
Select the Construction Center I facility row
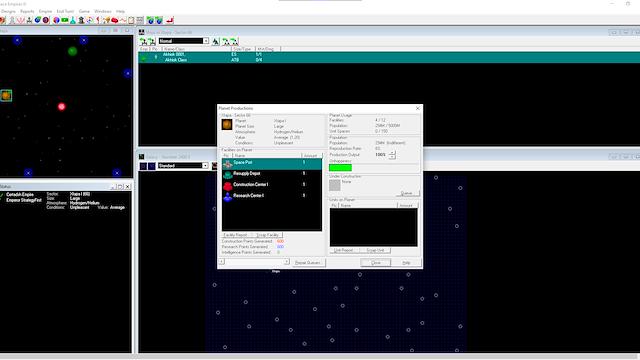271,185
